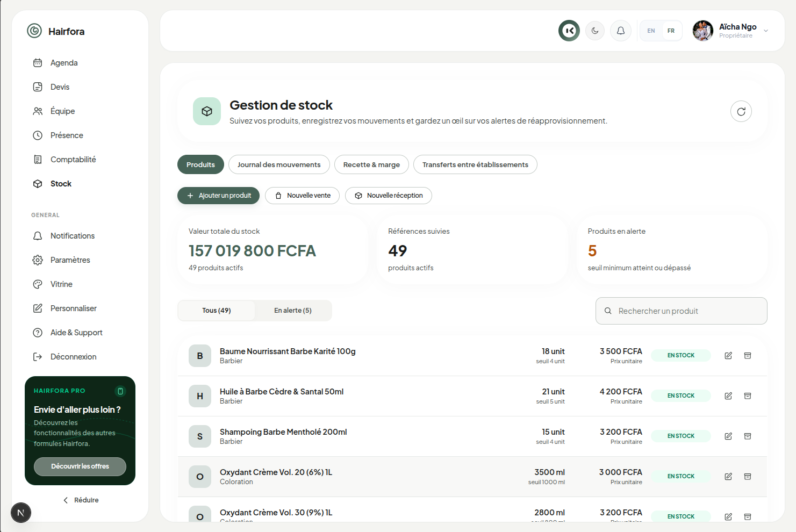The image size is (796, 532).
Task: Expand the Aïcha Ngo account dropdown chevron
Action: click(x=766, y=31)
